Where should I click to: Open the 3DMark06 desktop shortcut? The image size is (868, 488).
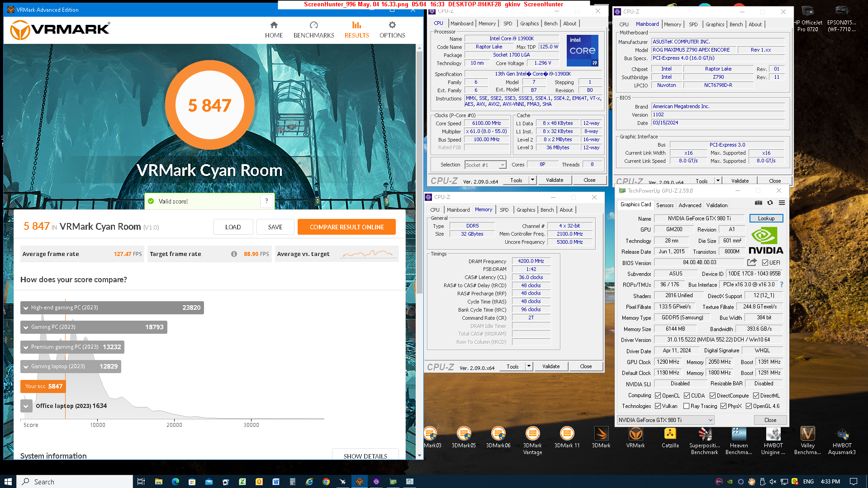[498, 438]
